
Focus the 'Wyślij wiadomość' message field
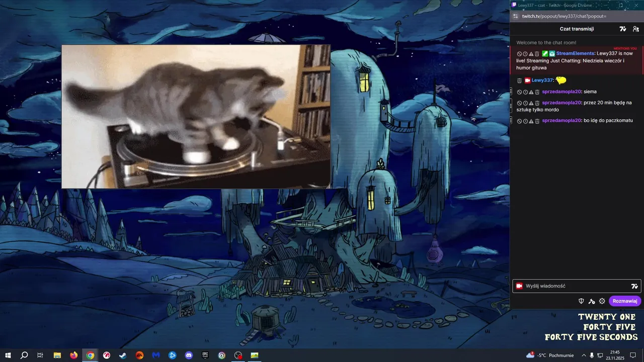coord(576,286)
